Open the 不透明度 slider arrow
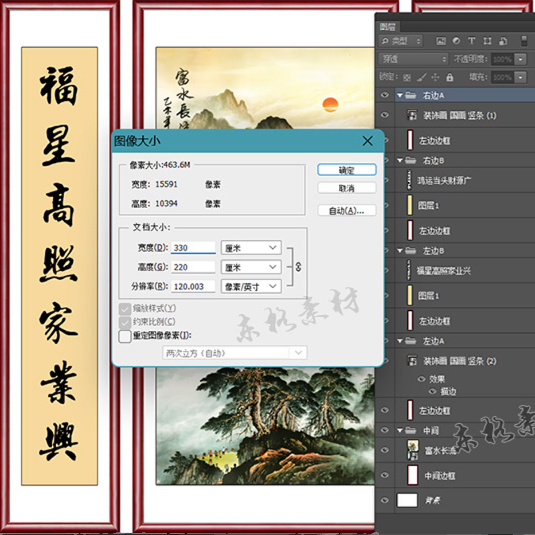The width and height of the screenshot is (535, 535). tap(520, 59)
